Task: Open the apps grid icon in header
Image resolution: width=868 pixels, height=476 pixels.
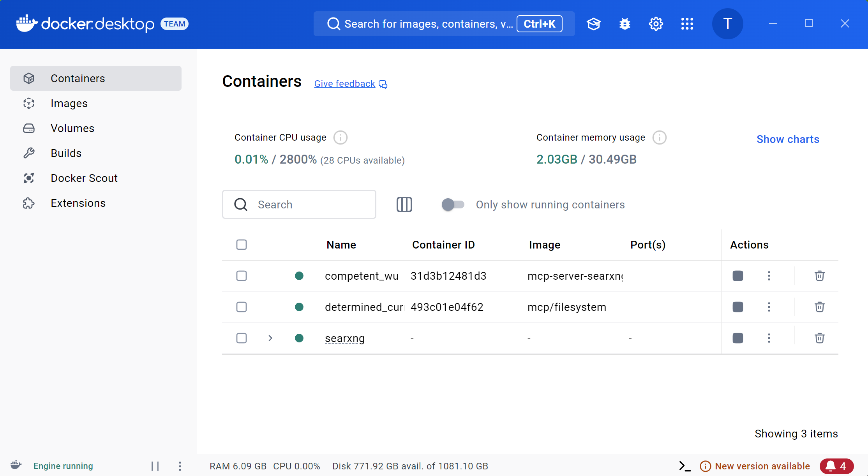Action: click(687, 24)
